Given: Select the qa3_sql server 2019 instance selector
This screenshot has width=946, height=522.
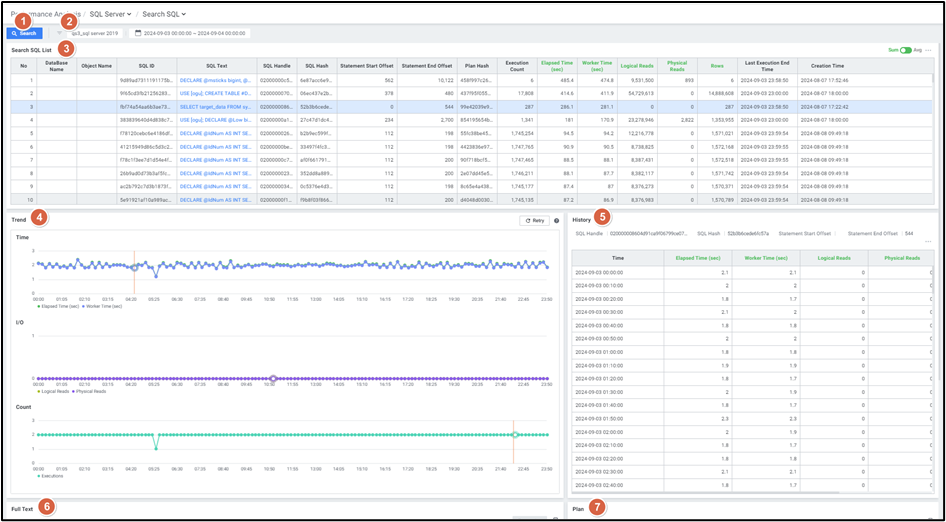Looking at the screenshot, I should 94,33.
